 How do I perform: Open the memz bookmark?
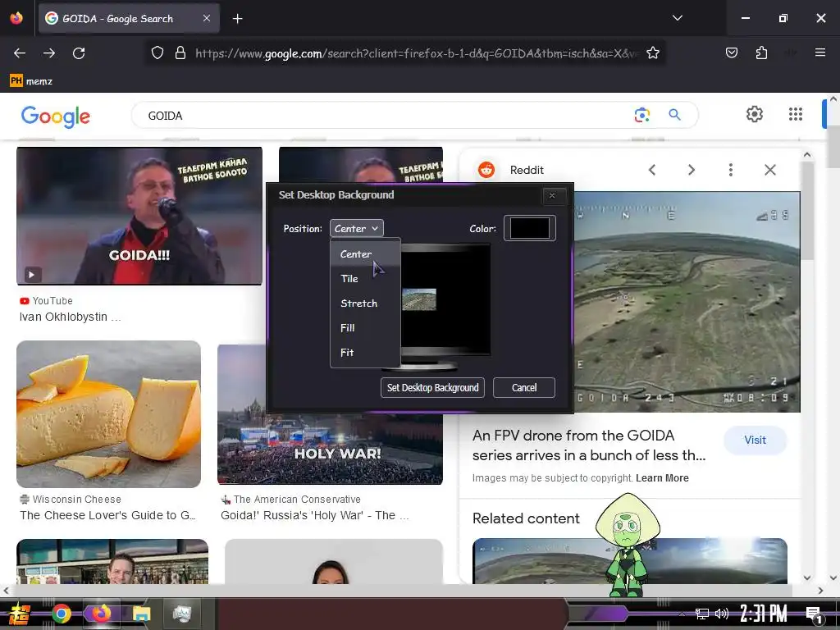tap(31, 81)
